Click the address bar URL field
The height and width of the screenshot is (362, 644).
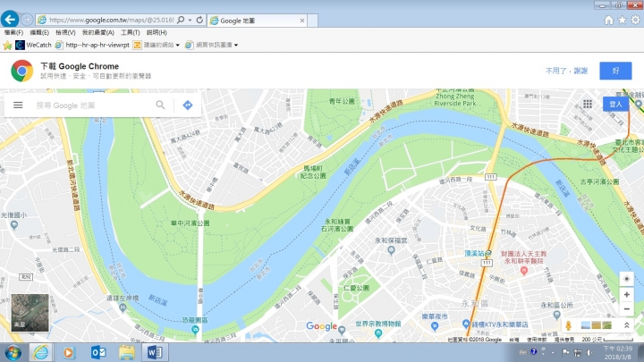point(111,20)
